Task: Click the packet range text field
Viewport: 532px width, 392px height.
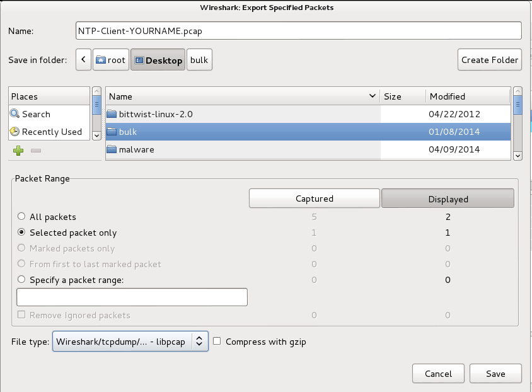Action: (132, 297)
